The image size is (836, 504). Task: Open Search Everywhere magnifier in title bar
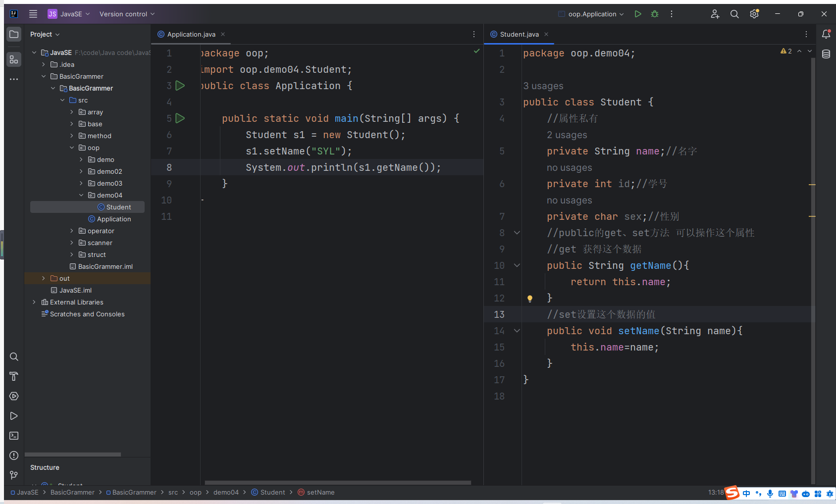(x=734, y=14)
